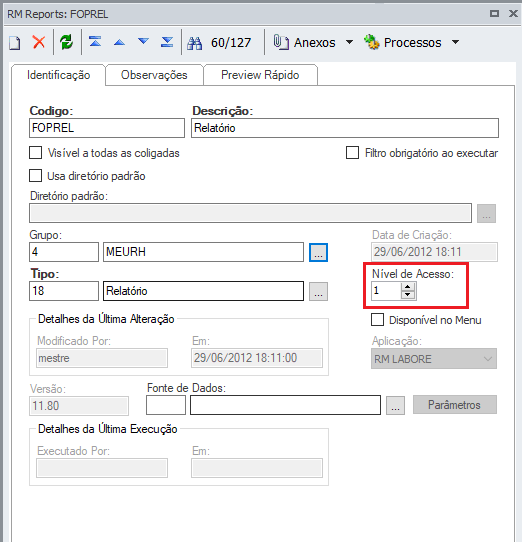Enable Filtro obrigatório ao executar checkbox
The width and height of the screenshot is (523, 542).
coord(352,152)
